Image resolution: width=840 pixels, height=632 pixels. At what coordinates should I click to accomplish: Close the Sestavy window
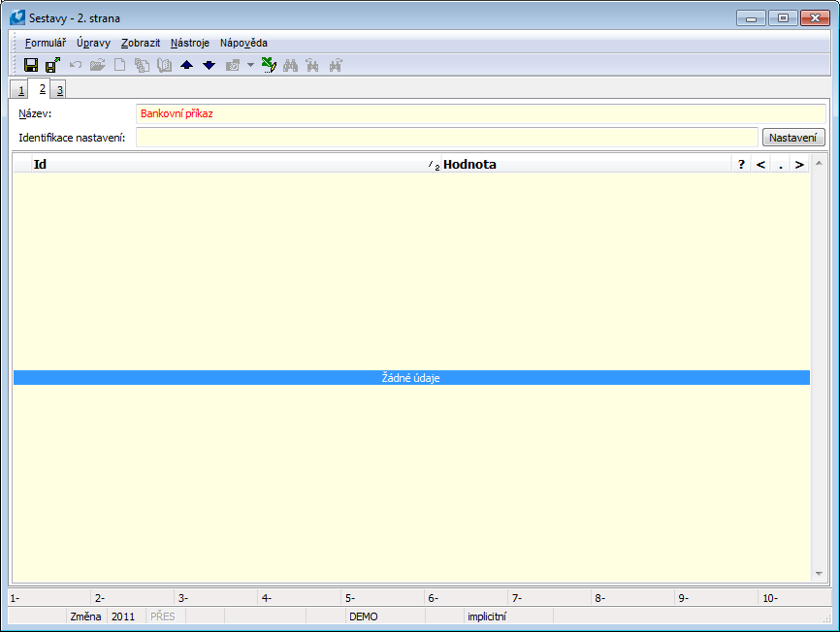tap(815, 18)
